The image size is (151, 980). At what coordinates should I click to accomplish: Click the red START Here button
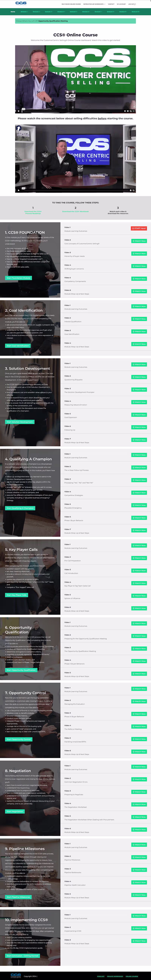pyautogui.click(x=139, y=228)
